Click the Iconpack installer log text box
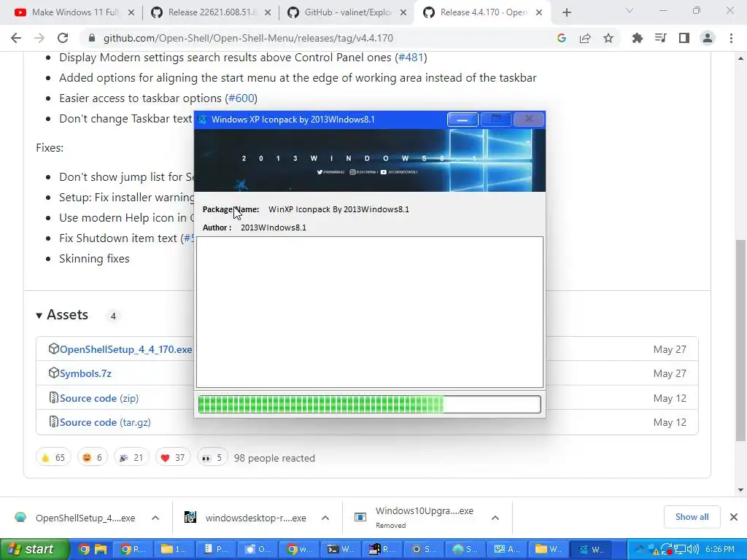 (370, 312)
